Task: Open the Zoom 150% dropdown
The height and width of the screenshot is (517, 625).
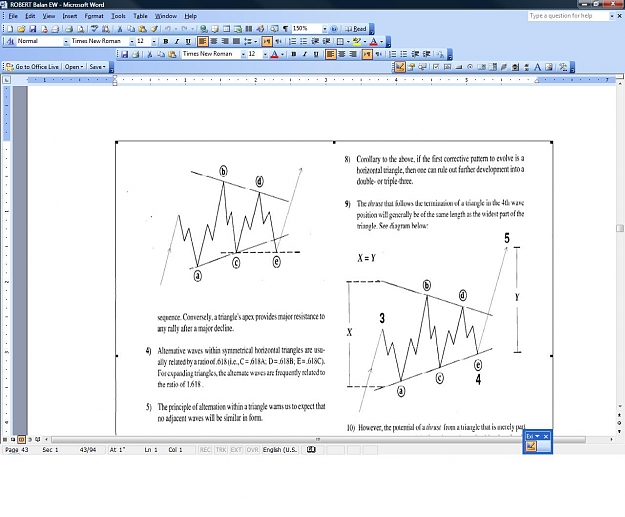Action: [324, 29]
